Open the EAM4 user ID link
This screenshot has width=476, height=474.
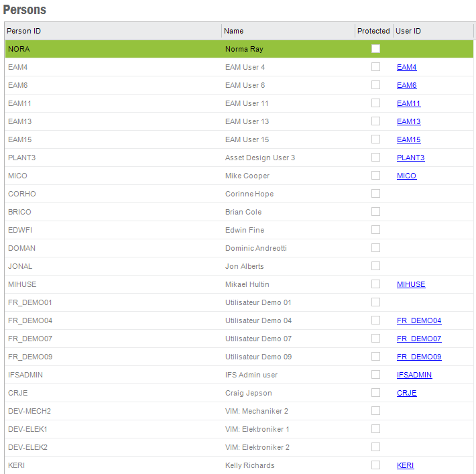[x=406, y=67]
